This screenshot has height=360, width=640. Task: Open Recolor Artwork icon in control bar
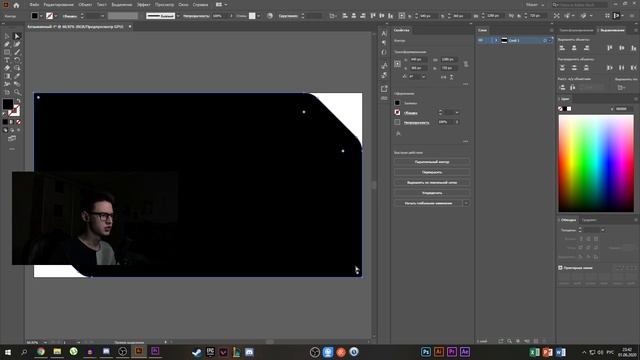pos(270,16)
